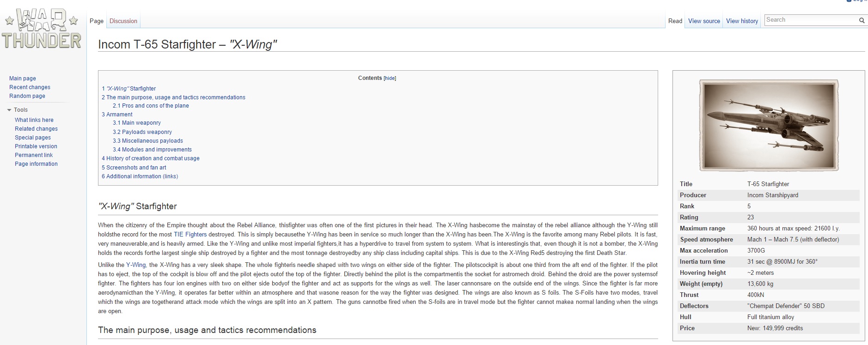Open Permanent link in Tools

(34, 155)
